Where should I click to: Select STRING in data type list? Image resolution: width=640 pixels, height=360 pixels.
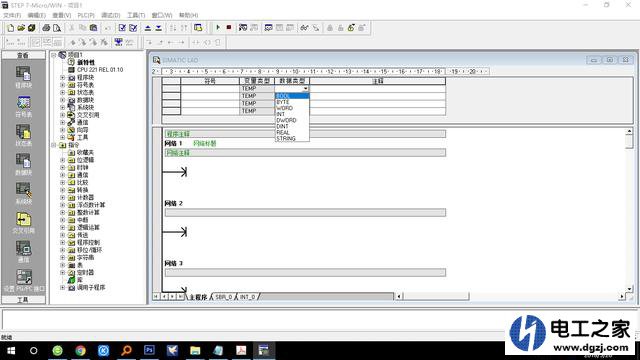point(292,139)
